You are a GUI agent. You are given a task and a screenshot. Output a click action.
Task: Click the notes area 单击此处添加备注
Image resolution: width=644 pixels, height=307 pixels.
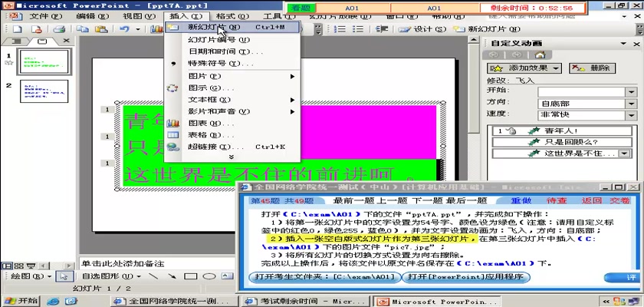[x=156, y=263]
